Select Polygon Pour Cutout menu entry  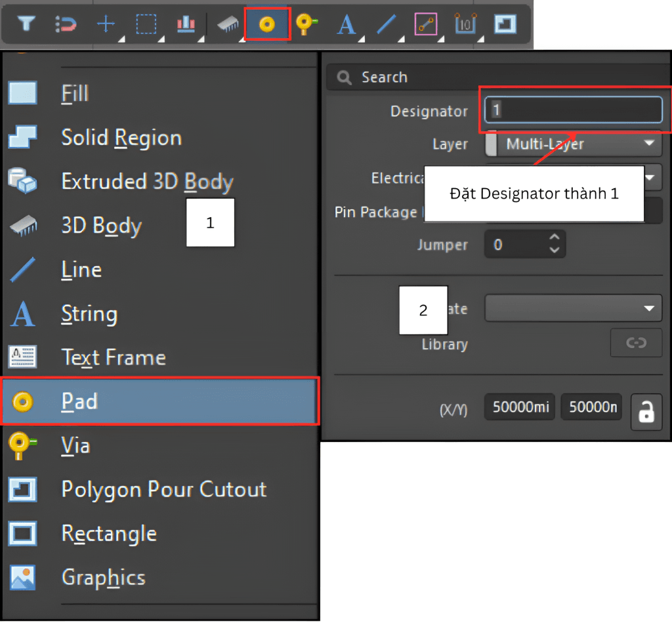click(x=163, y=489)
